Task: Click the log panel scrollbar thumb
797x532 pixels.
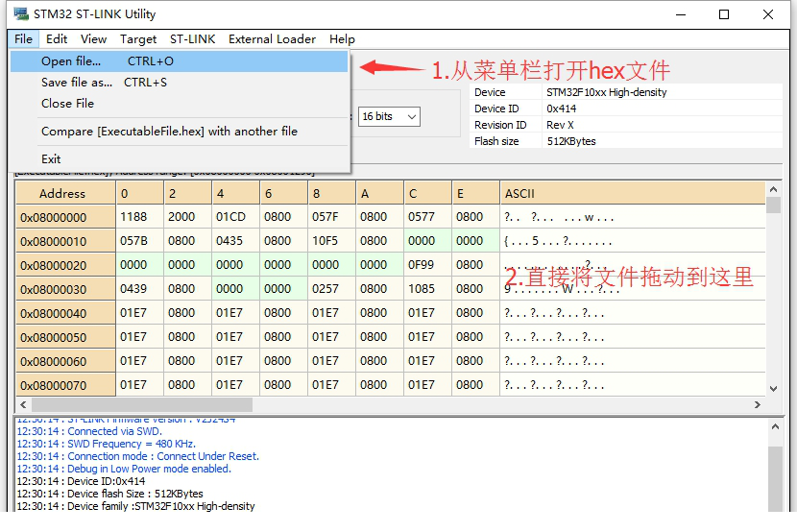Action: [x=775, y=479]
